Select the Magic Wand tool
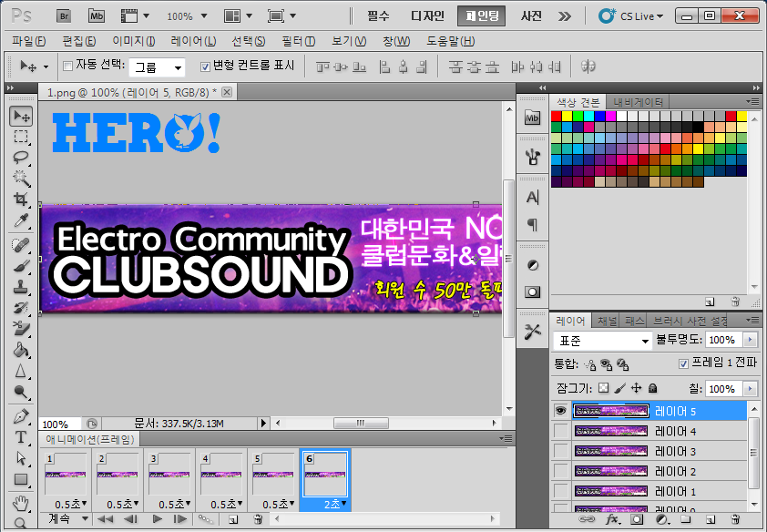767x532 pixels. pyautogui.click(x=21, y=178)
